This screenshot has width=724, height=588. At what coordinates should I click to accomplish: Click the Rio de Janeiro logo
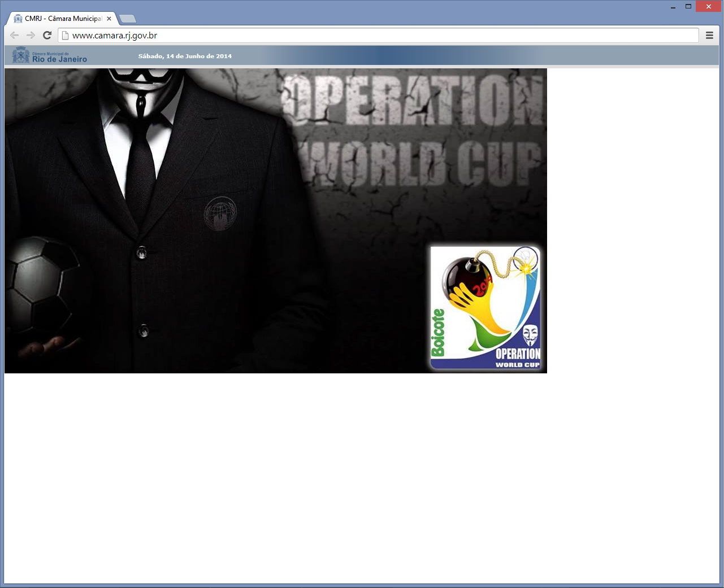(50, 55)
